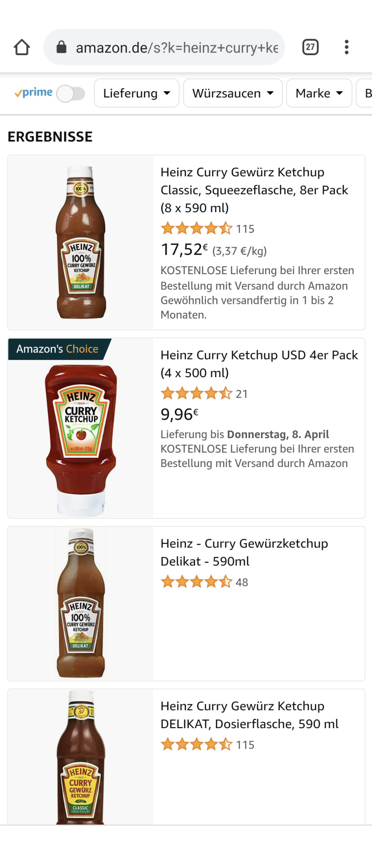372x868 pixels.
Task: Click the stars for Heinz Curry Ketchup USD
Action: click(197, 394)
